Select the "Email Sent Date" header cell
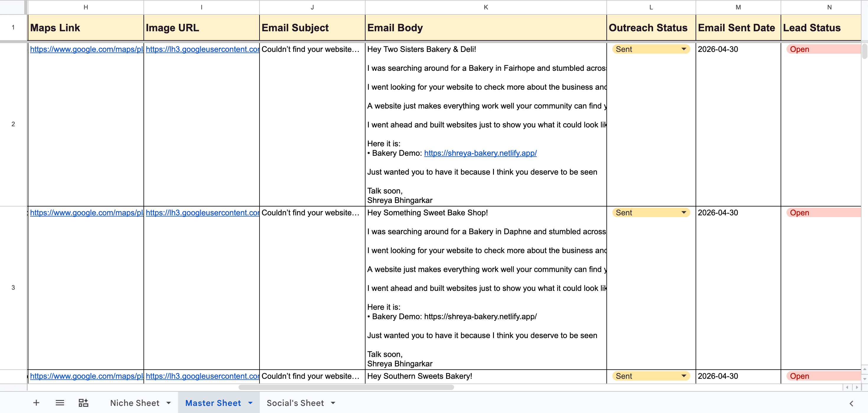This screenshot has height=413, width=868. [738, 28]
